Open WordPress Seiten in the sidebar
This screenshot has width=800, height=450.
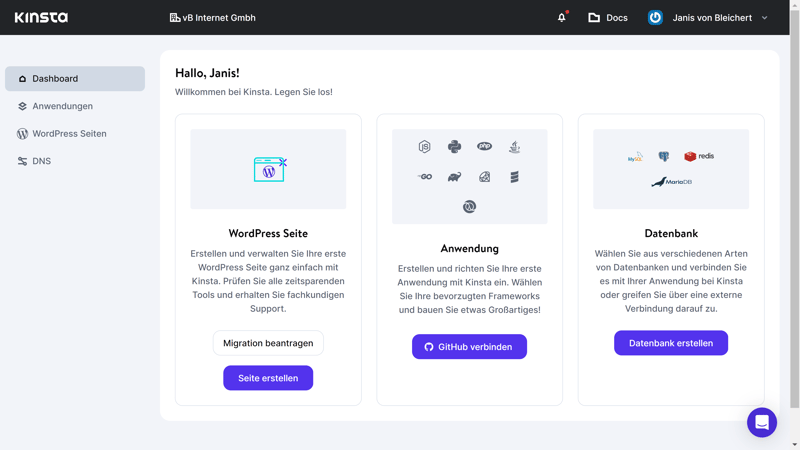pos(69,133)
